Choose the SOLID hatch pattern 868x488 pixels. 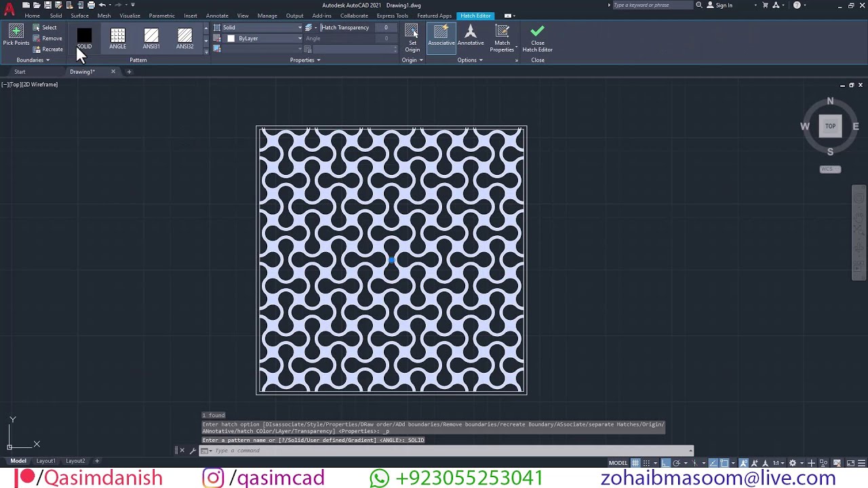coord(84,39)
